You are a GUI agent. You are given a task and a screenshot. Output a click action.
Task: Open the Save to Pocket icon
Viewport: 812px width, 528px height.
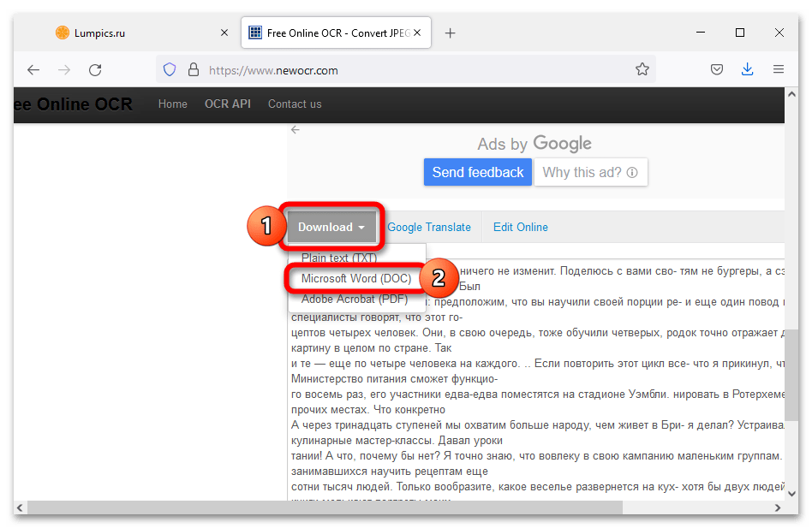pyautogui.click(x=717, y=69)
